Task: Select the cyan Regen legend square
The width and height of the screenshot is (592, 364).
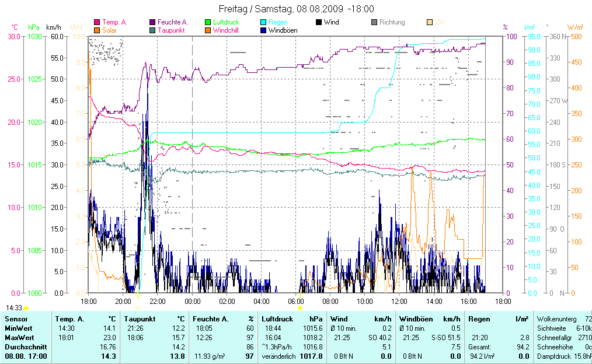Action: [263, 22]
